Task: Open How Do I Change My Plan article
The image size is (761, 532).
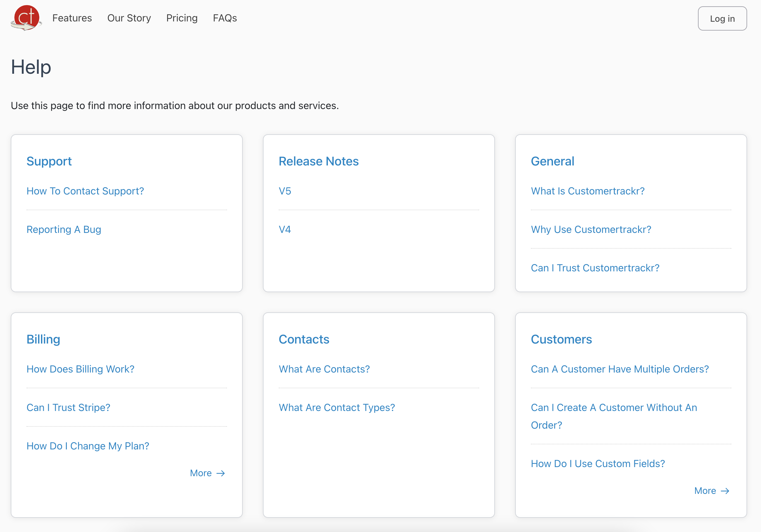Action: (88, 446)
